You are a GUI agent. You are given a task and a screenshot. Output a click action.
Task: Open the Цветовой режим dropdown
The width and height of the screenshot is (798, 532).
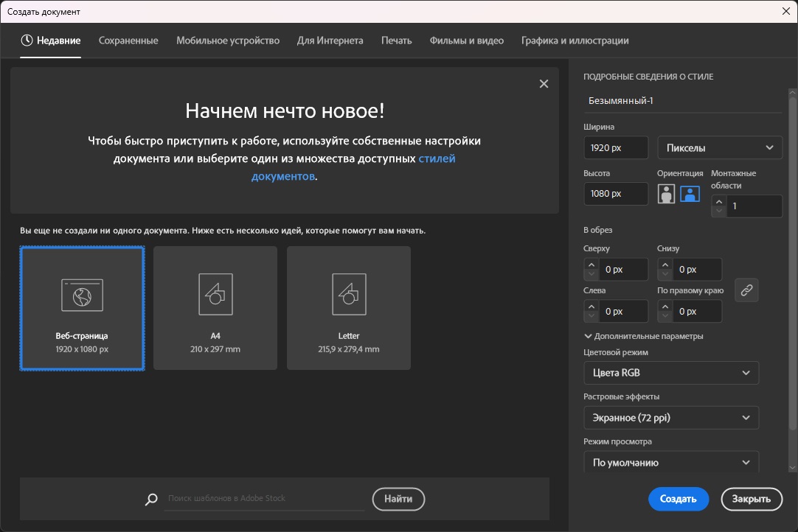pos(670,373)
